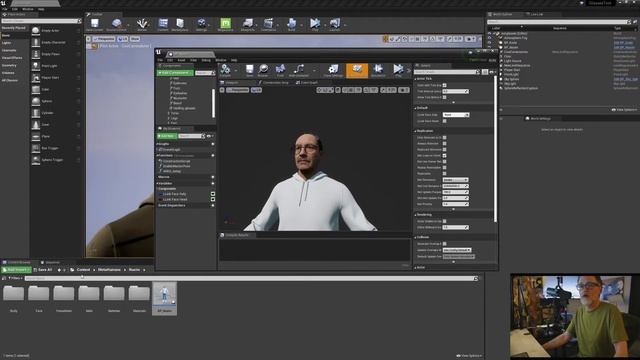Select Lights category in Place Actors
Screen dimensions: 640x360
[7, 42]
